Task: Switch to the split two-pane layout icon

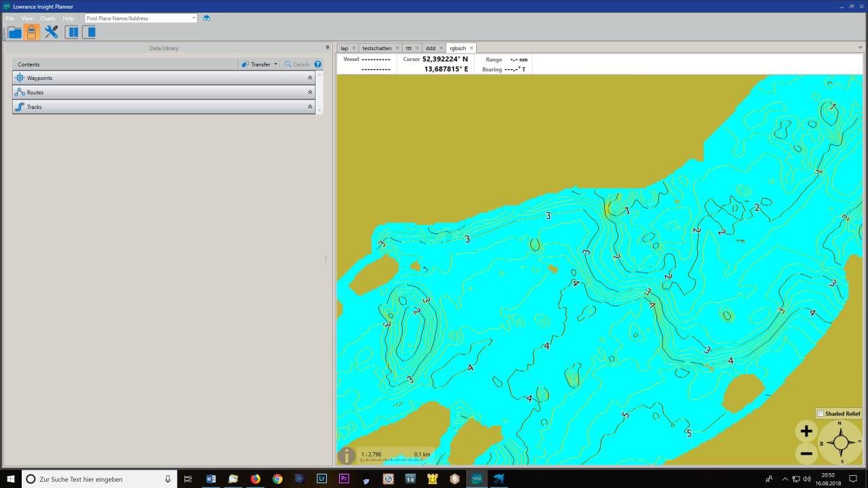Action: [72, 33]
